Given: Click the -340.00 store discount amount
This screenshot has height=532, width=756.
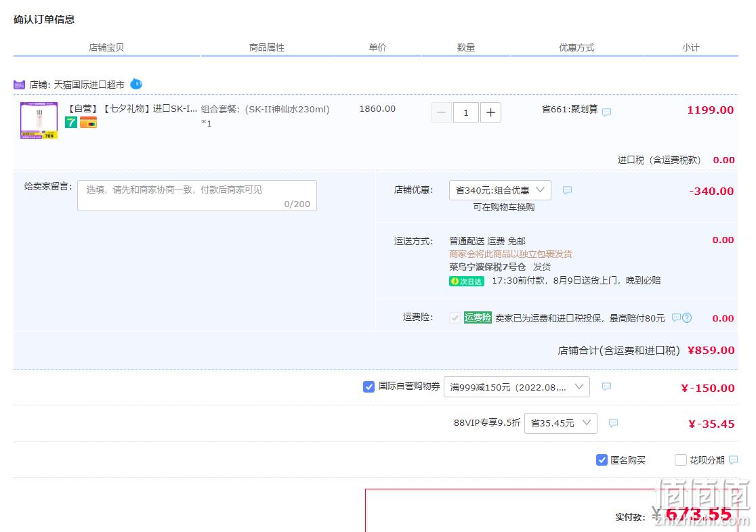Looking at the screenshot, I should (712, 191).
